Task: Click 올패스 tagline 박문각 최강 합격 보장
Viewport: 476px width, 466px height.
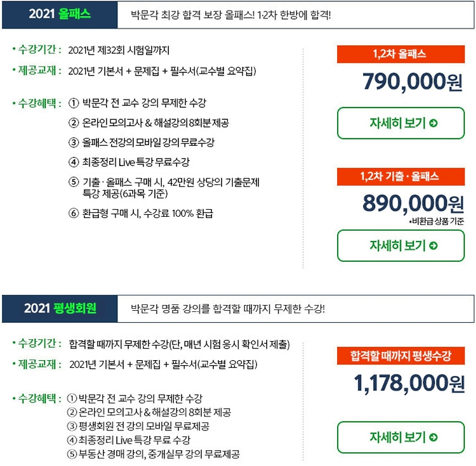Action: pos(231,15)
